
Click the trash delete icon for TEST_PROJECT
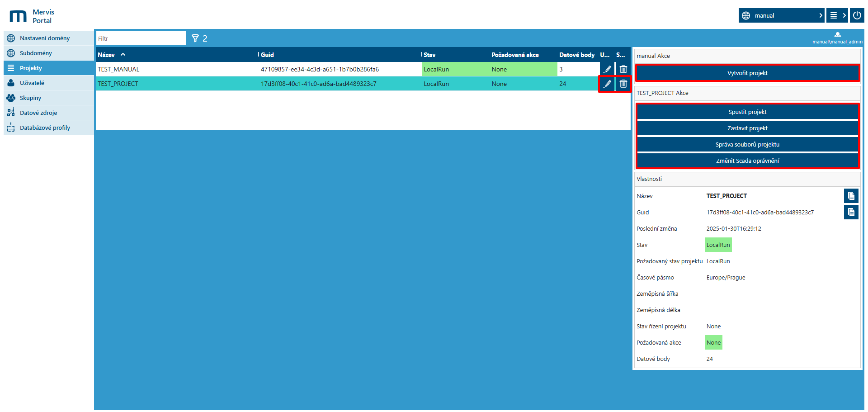[623, 84]
